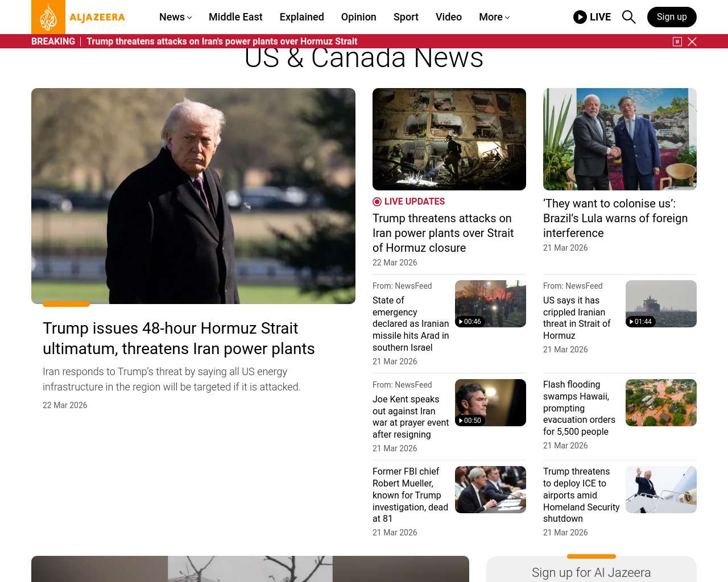Click From: NewsFeed above State of emergency story

(x=402, y=286)
